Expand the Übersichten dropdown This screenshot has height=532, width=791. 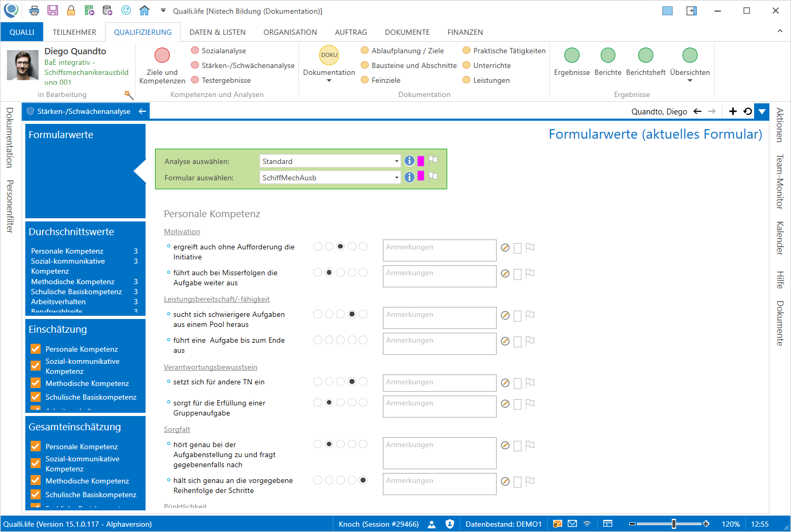(x=690, y=81)
